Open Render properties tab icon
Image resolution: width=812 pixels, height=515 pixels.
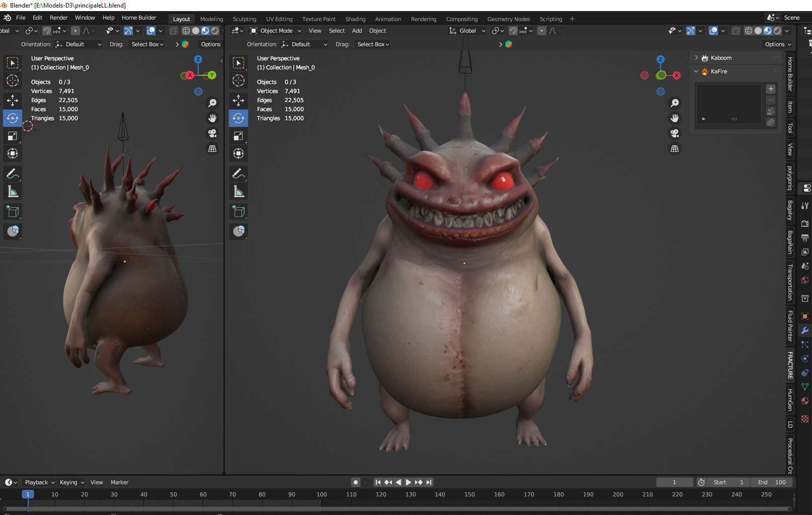805,223
